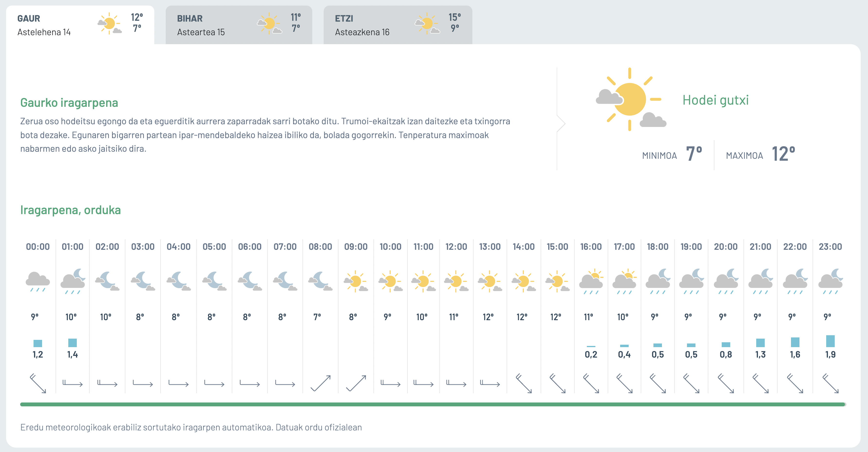Image resolution: width=868 pixels, height=452 pixels.
Task: Click the weather icon in the BIHAR tab
Action: [x=269, y=24]
